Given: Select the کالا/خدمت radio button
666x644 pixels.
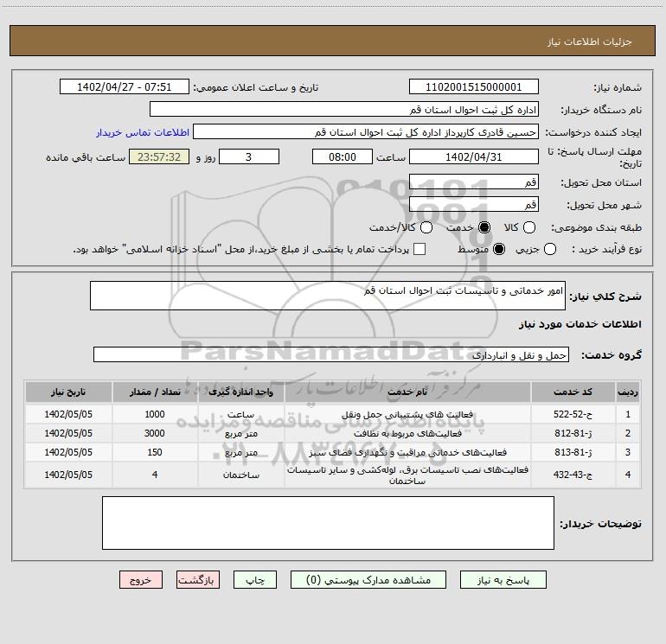Looking at the screenshot, I should [426, 227].
